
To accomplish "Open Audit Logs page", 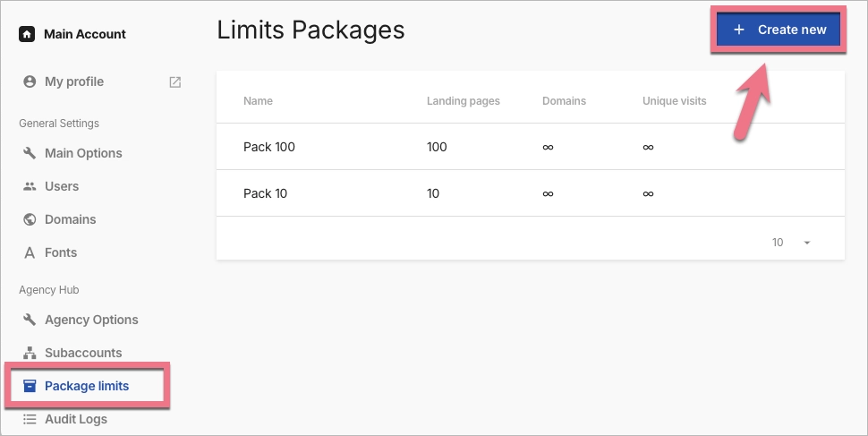I will [76, 419].
